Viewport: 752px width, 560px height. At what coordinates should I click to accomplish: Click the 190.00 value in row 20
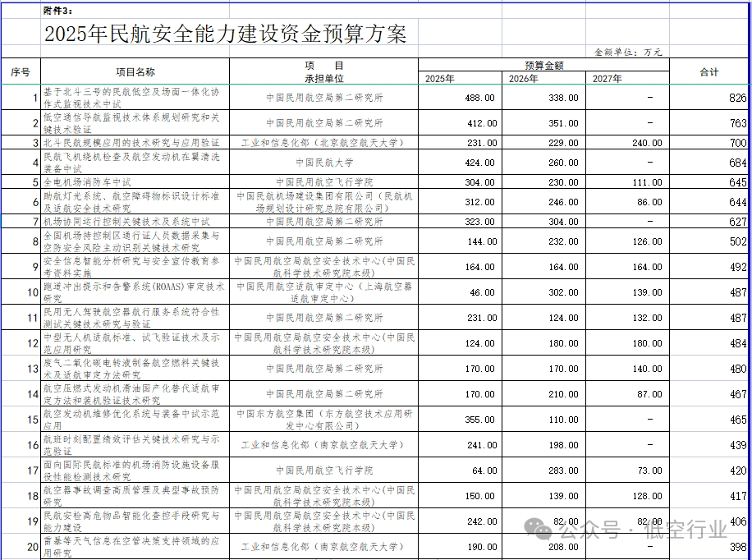(x=461, y=546)
